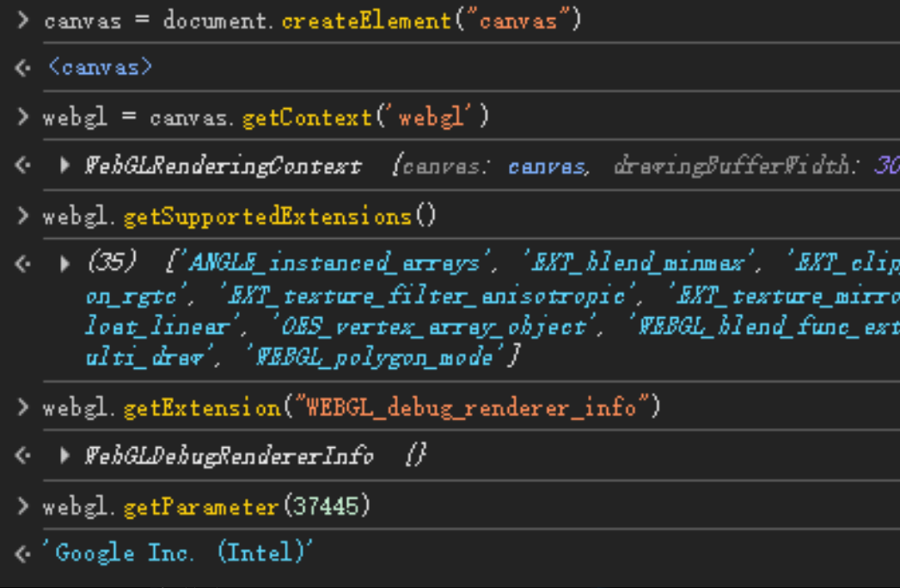900x588 pixels.
Task: Click the blue canvas property value
Action: (548, 166)
